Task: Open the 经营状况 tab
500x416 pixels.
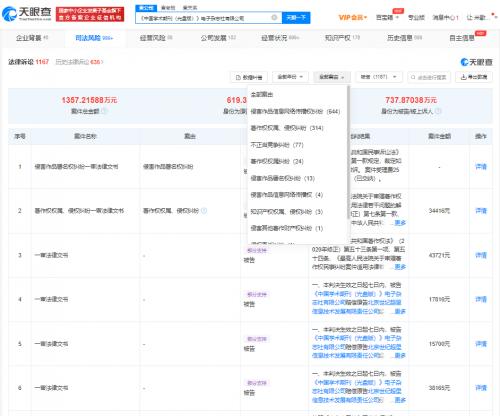Action: 280,38
